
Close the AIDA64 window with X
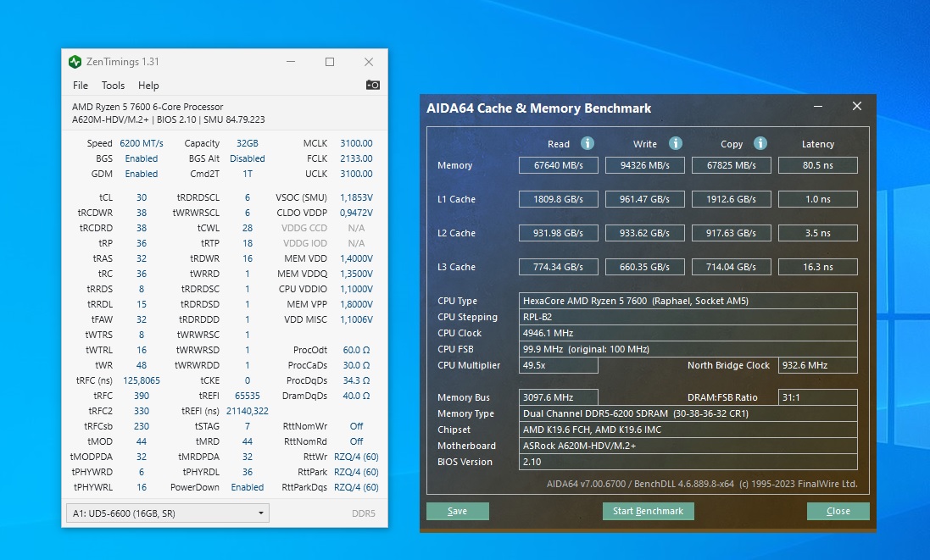click(x=857, y=106)
